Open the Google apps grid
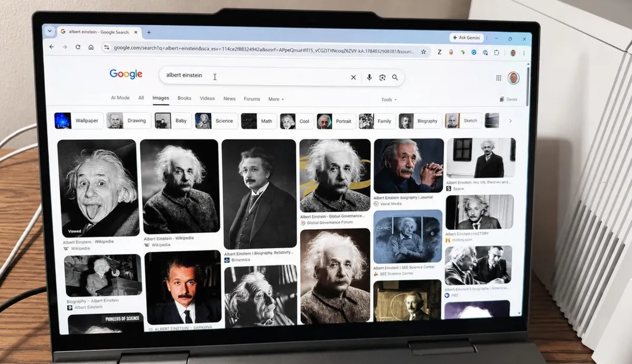The width and height of the screenshot is (632, 364). pyautogui.click(x=499, y=78)
